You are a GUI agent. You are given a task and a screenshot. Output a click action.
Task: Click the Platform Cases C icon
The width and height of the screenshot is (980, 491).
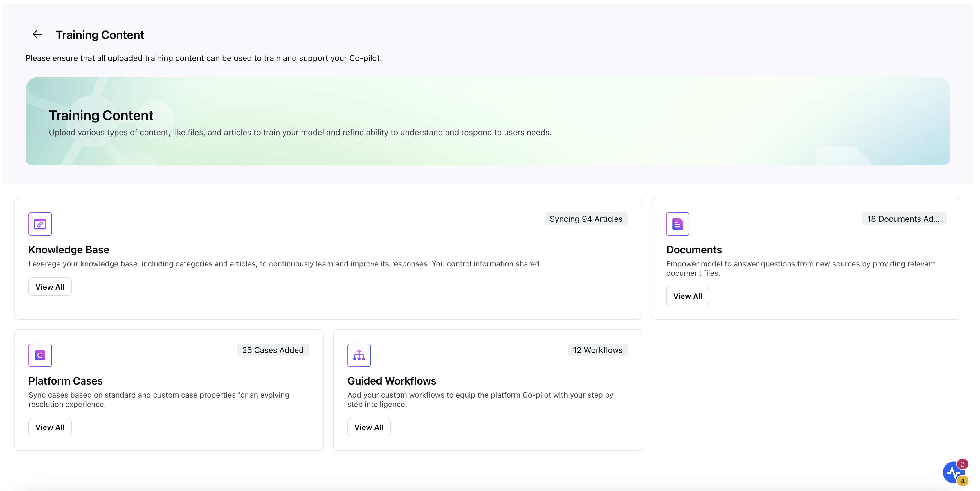click(x=40, y=355)
